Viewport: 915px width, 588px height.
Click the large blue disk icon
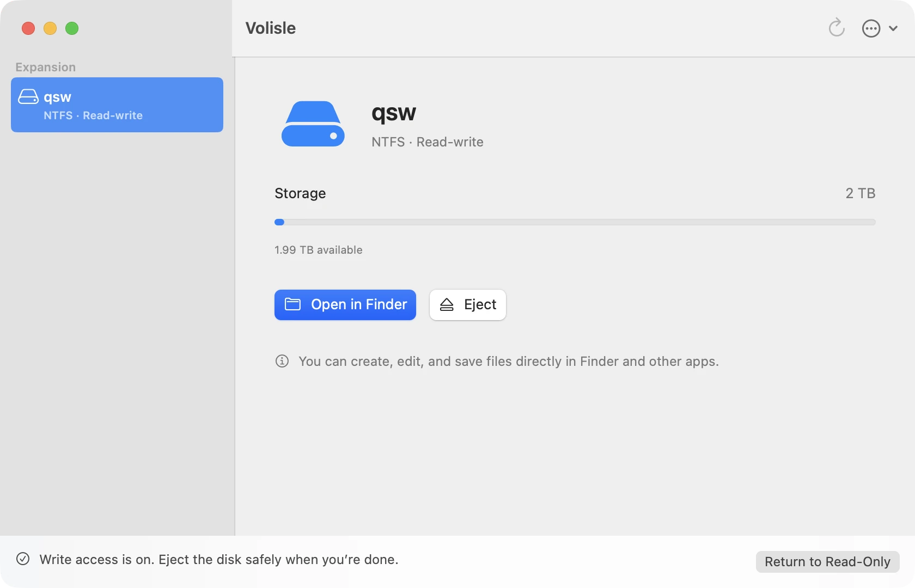[x=313, y=124]
